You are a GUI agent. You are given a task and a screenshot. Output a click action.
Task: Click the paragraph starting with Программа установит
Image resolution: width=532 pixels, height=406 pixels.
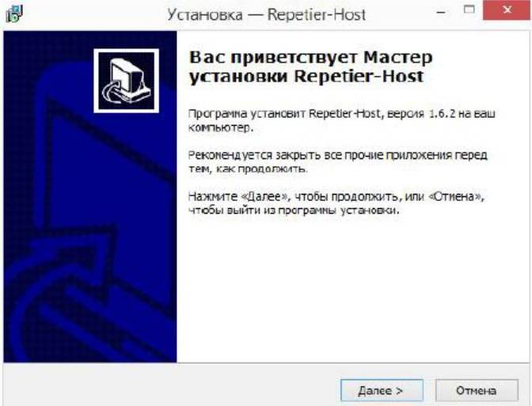(342, 120)
